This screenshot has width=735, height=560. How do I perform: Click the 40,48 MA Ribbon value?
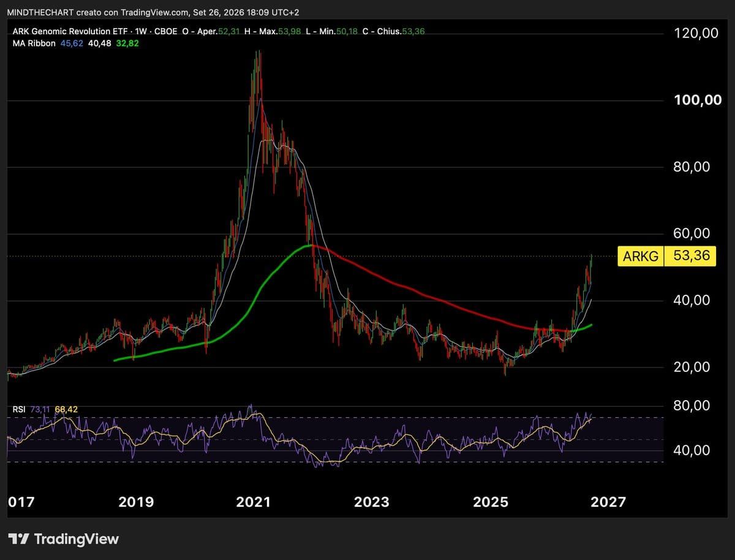coord(99,43)
